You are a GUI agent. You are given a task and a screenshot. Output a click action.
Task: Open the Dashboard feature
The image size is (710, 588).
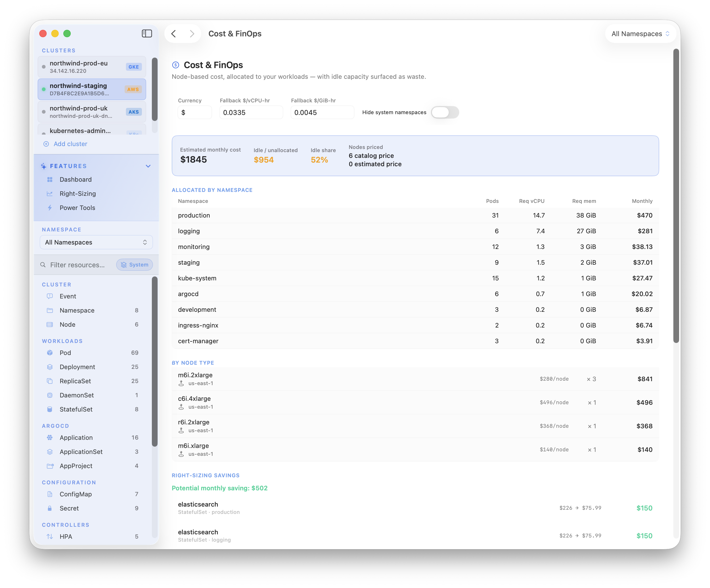pos(75,180)
